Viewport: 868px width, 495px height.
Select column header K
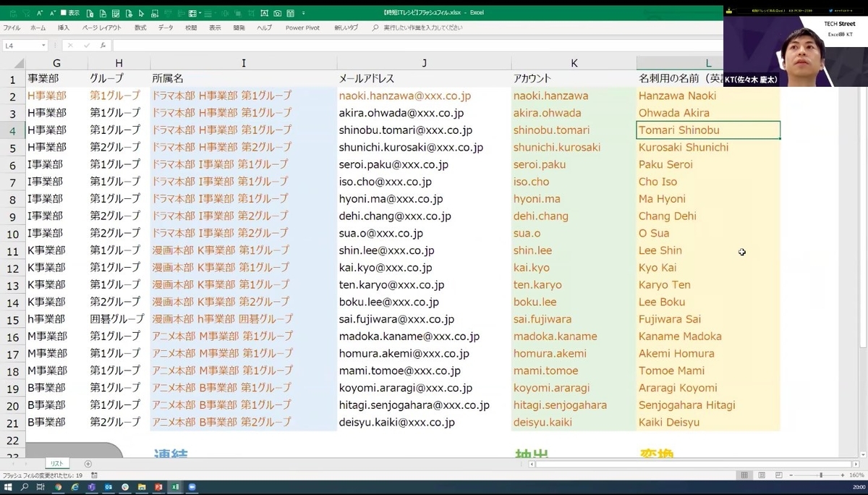click(574, 63)
